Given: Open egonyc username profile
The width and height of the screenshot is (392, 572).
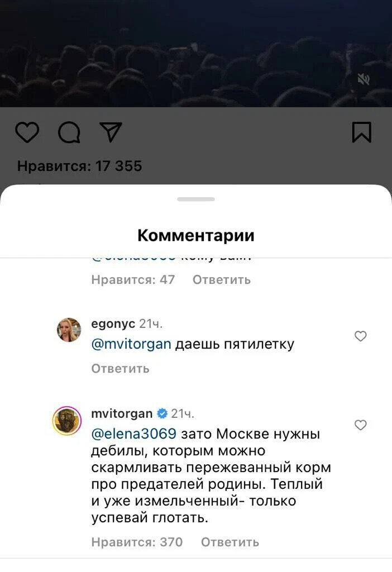Looking at the screenshot, I should click(113, 323).
